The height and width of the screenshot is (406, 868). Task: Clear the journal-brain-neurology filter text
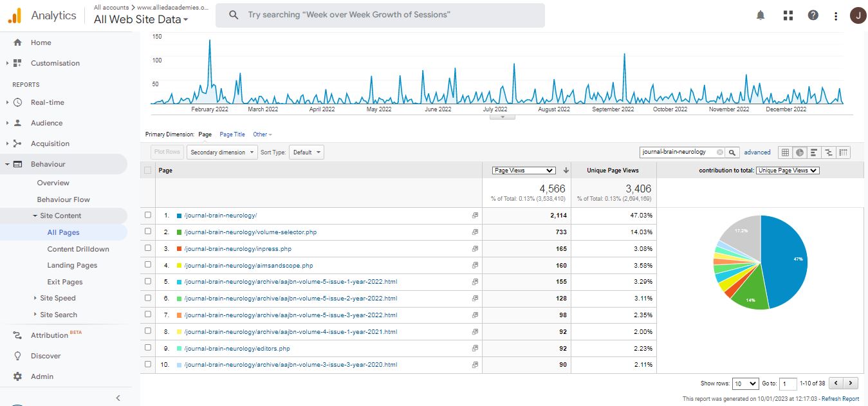[x=720, y=152]
